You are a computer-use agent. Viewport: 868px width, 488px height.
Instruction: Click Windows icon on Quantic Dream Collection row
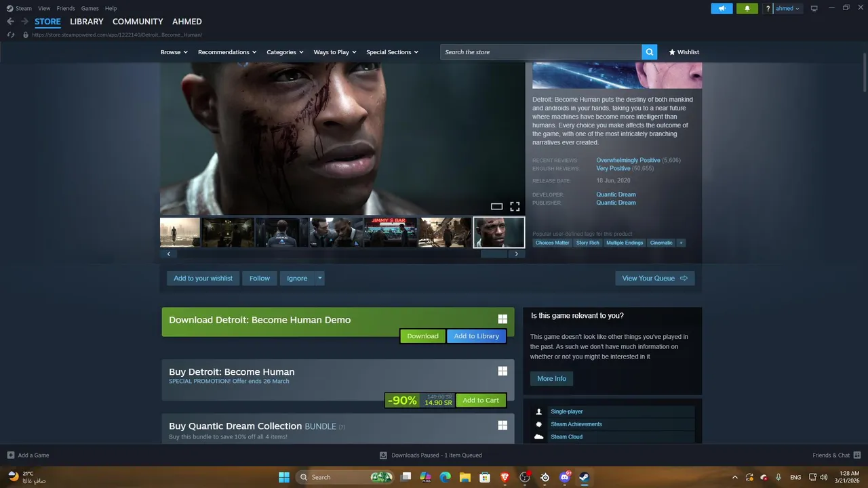[502, 425]
